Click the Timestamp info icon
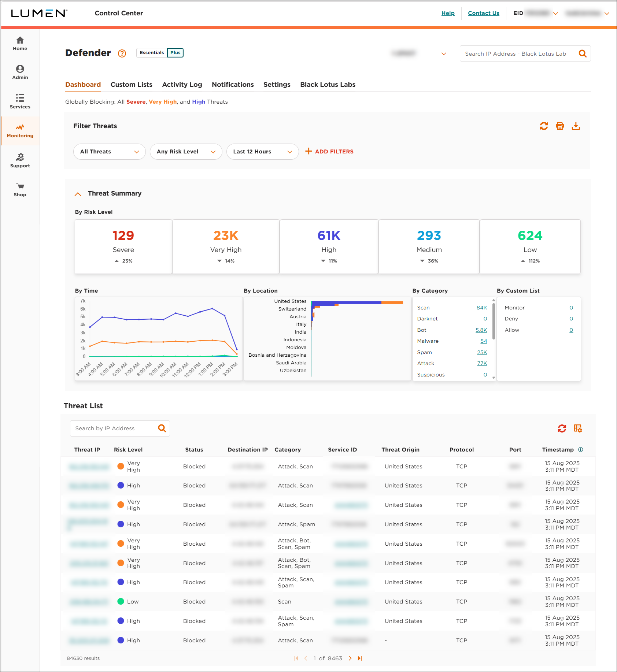Image resolution: width=617 pixels, height=672 pixels. 581,449
